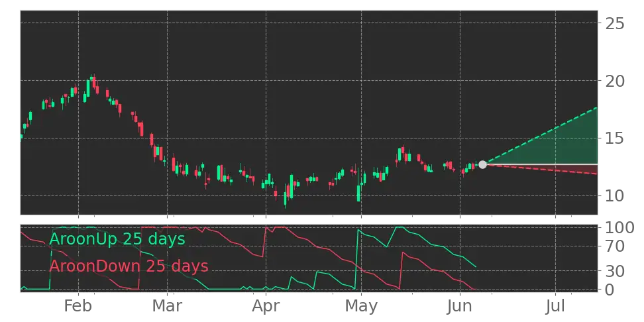Select the Jul label on the date axis
Viewport: 644px width, 322px height.
click(x=555, y=306)
